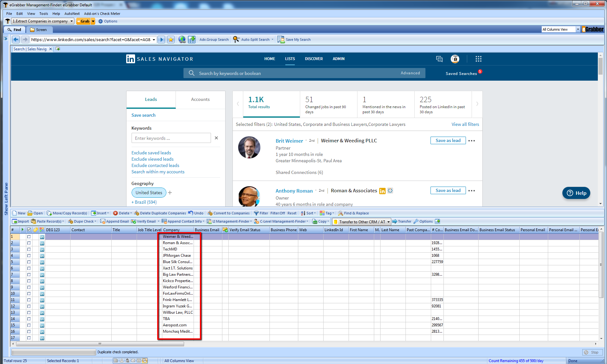
Task: Click Brit Weimer profile photo
Action: click(249, 147)
